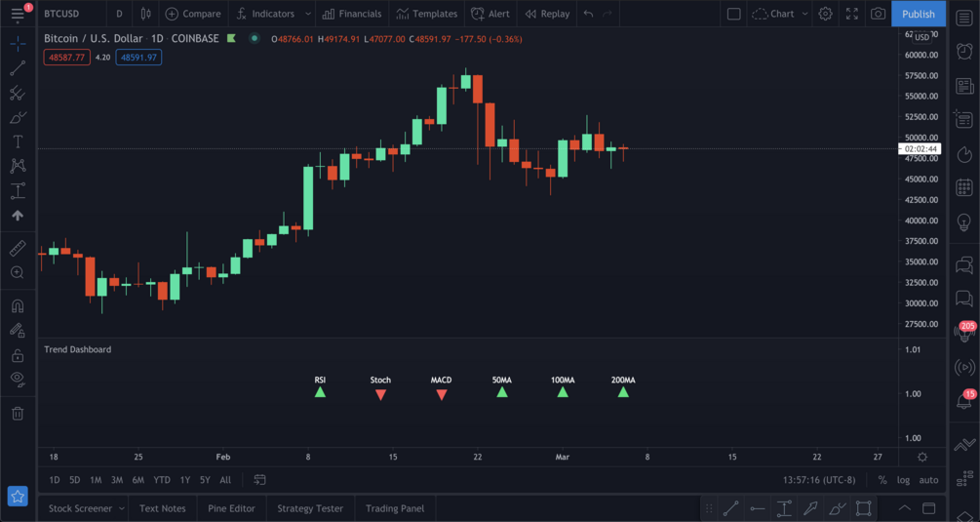Open the news panel
980x522 pixels.
pyautogui.click(x=964, y=86)
